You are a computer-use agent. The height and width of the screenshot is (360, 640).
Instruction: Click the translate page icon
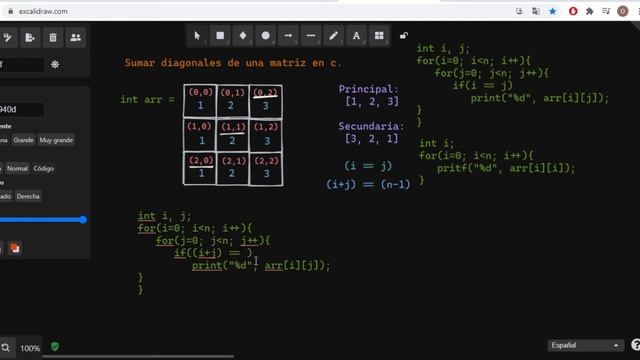[x=536, y=11]
